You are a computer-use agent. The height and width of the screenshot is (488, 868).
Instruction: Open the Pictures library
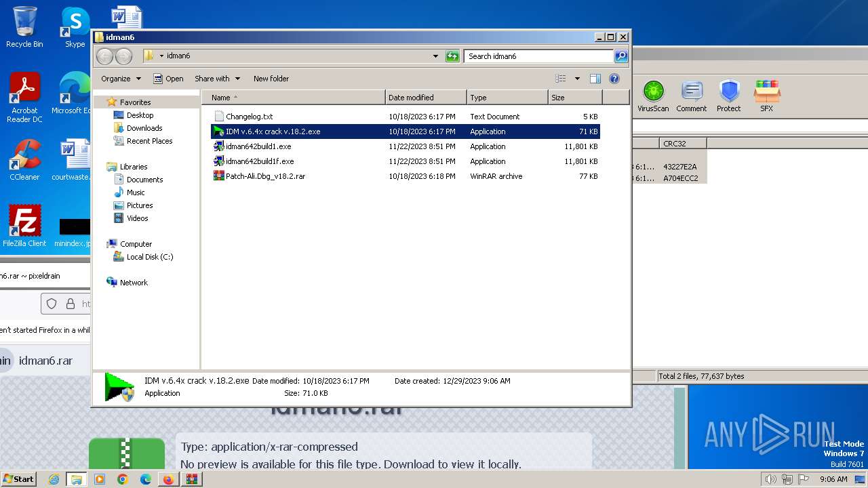point(140,205)
